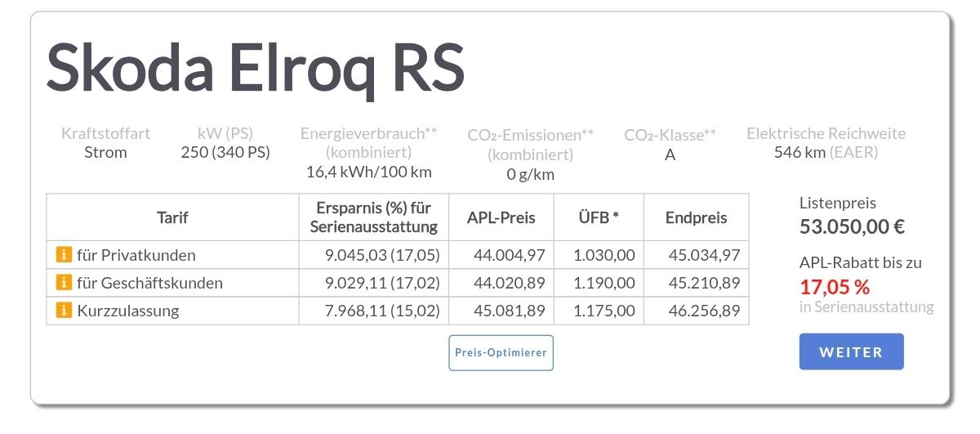
Task: Click info icon beside für Geschäftskunden
Action: coord(64,283)
